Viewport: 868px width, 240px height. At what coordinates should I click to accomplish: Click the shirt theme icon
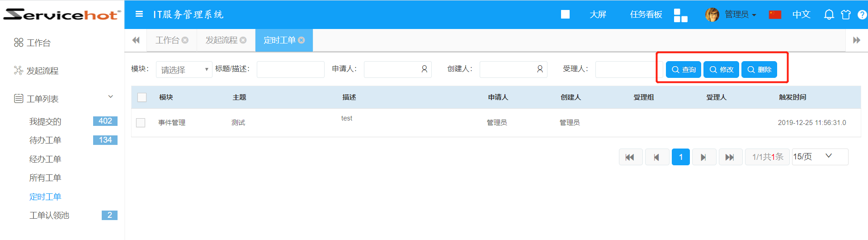tap(845, 14)
